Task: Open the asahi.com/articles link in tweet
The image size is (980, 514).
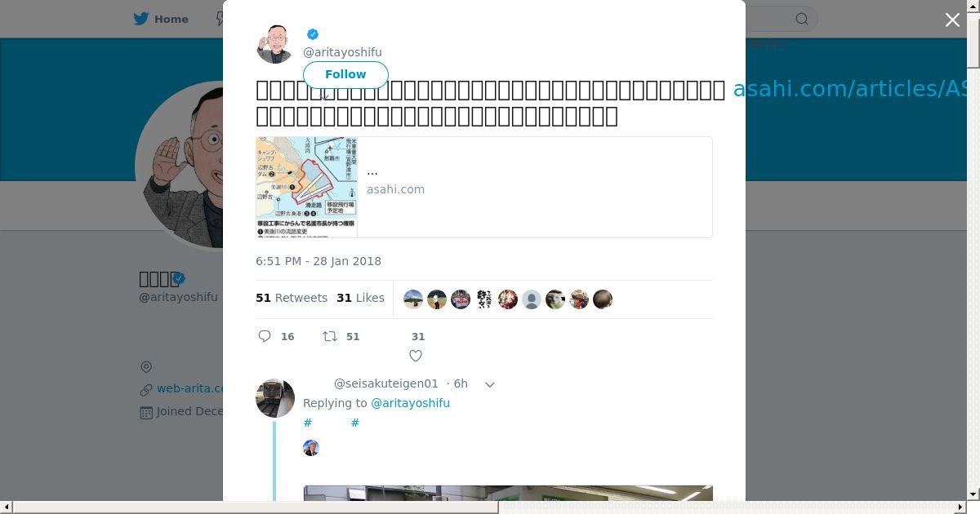Action: pyautogui.click(x=849, y=89)
